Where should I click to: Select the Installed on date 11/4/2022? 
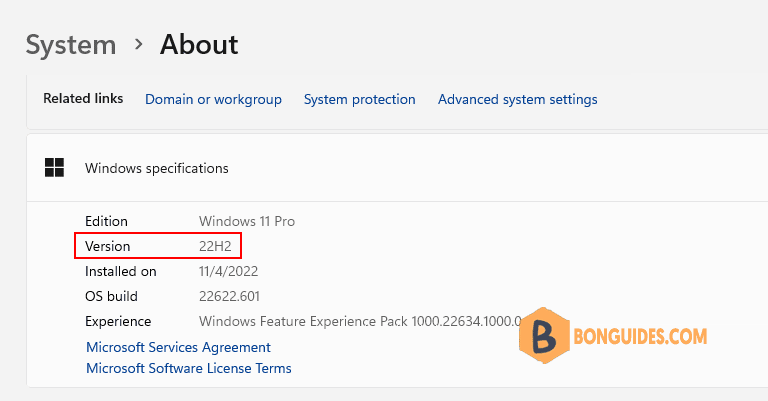pyautogui.click(x=228, y=271)
